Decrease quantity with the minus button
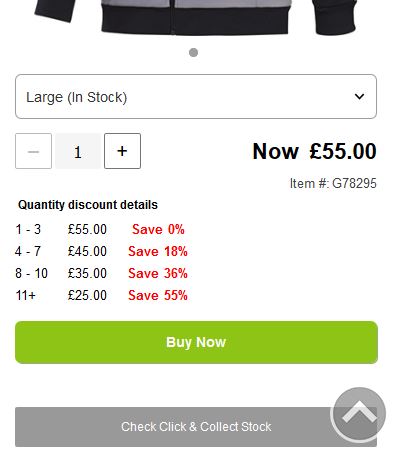The image size is (394, 456). [33, 151]
